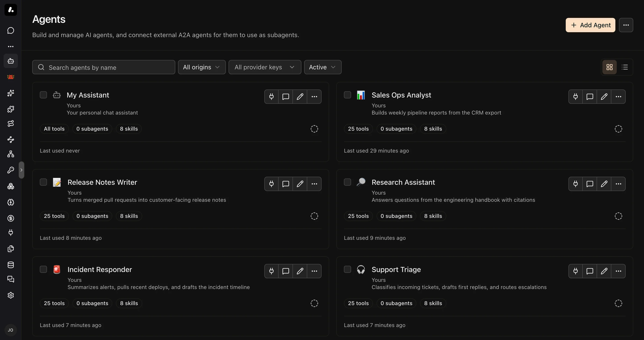The height and width of the screenshot is (340, 644).
Task: Open the key icon in the sidebar
Action: click(11, 170)
